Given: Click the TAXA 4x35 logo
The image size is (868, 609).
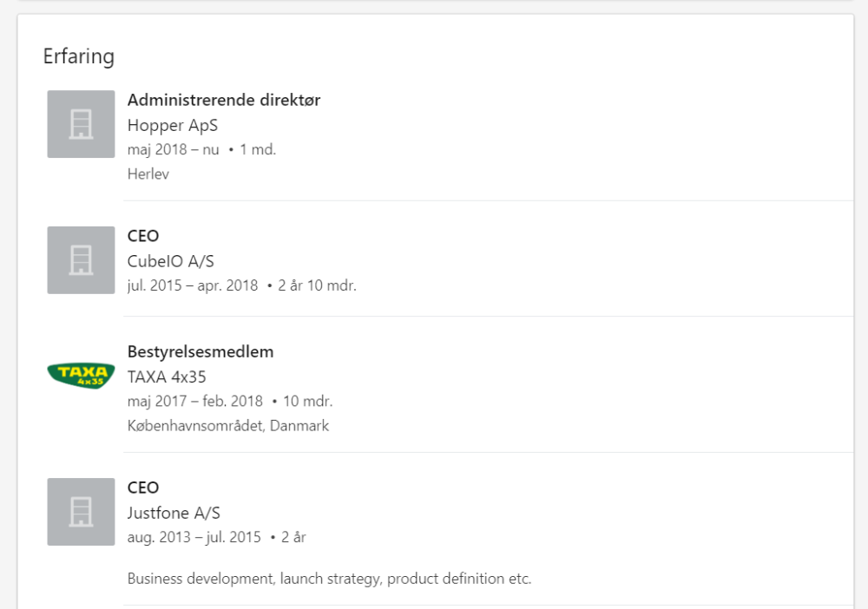Looking at the screenshot, I should point(81,374).
